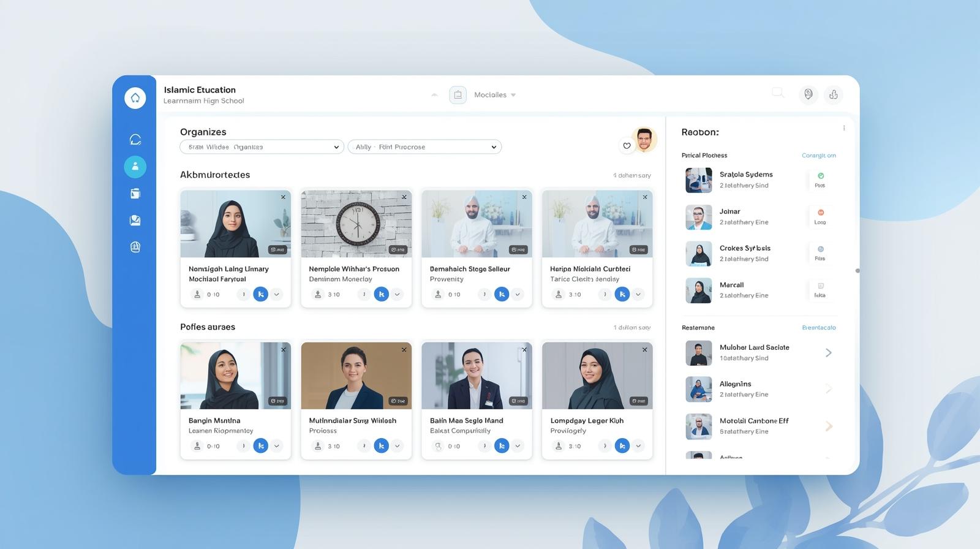Image resolution: width=980 pixels, height=549 pixels.
Task: Expand the chevron on Bemahaich Stege Selleur card
Action: (518, 295)
